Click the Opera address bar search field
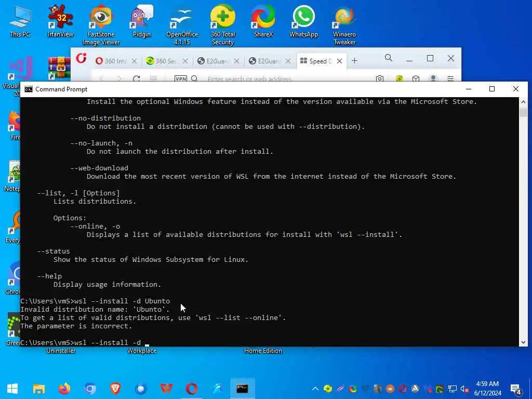The image size is (532, 399). click(249, 79)
